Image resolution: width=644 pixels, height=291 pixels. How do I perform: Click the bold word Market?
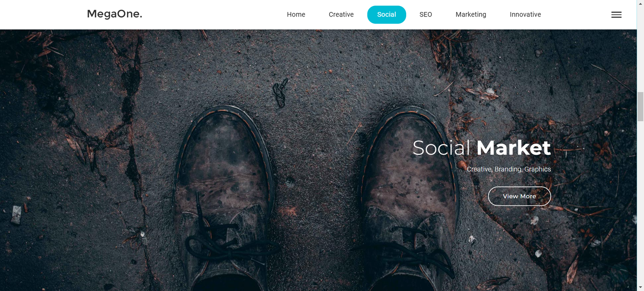514,148
